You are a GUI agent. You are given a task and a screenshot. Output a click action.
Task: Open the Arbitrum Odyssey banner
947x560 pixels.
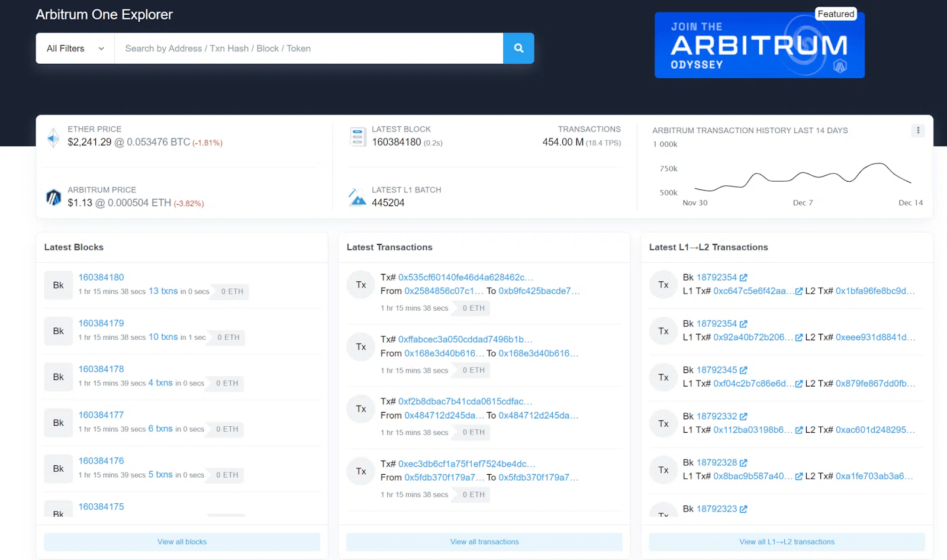coord(759,45)
